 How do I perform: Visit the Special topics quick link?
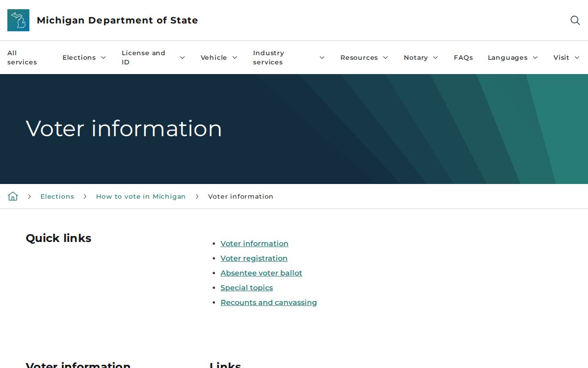tap(247, 287)
